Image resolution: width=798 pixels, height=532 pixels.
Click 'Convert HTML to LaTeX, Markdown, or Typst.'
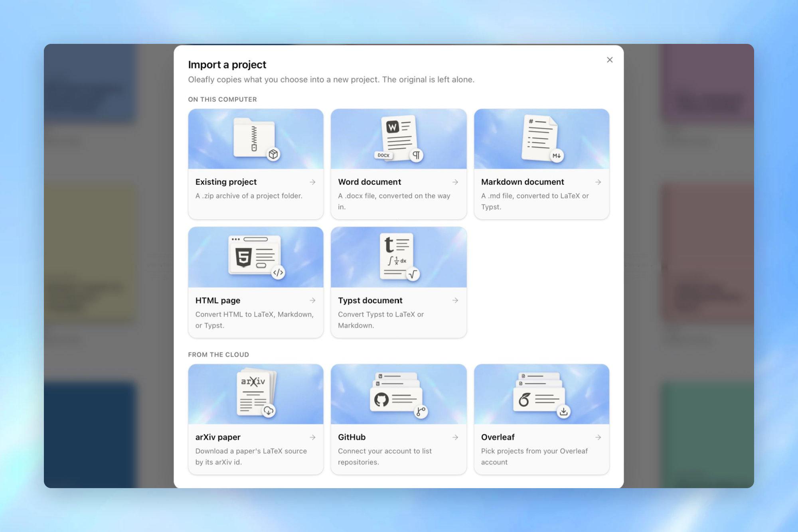point(255,320)
